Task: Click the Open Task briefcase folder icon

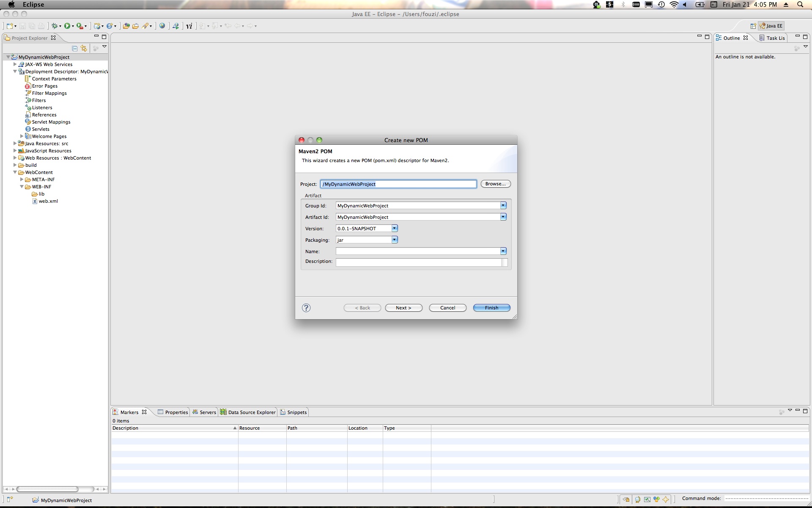Action: 135,26
